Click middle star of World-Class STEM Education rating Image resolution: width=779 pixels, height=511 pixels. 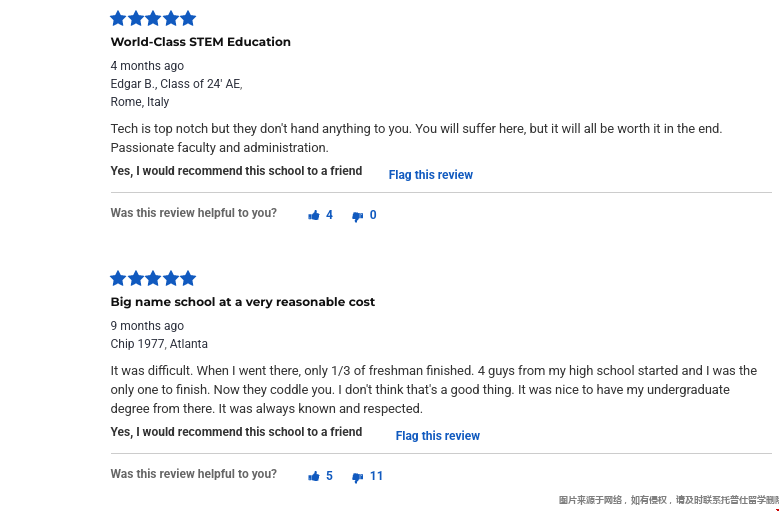pos(153,18)
